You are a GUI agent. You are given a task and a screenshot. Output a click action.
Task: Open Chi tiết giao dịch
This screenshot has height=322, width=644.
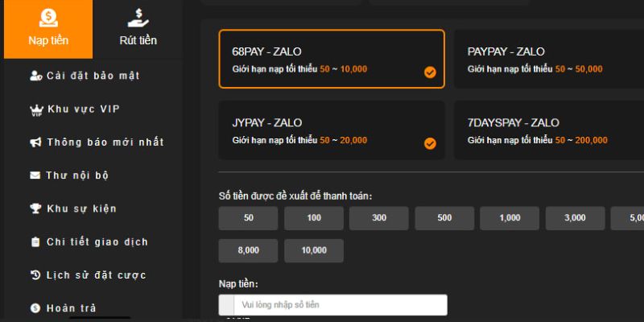pos(97,242)
